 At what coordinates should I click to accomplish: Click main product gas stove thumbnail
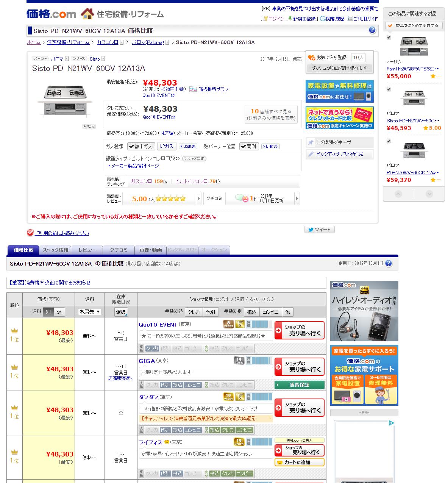(x=65, y=100)
